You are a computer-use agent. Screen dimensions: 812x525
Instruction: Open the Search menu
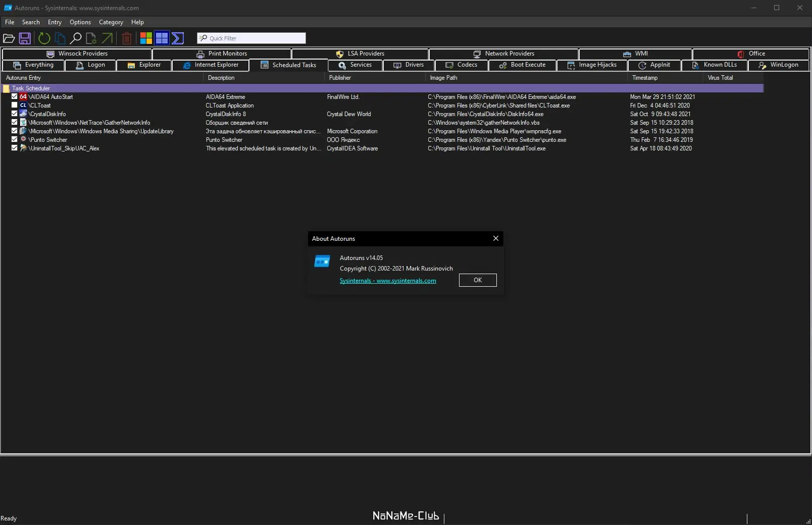pyautogui.click(x=31, y=22)
